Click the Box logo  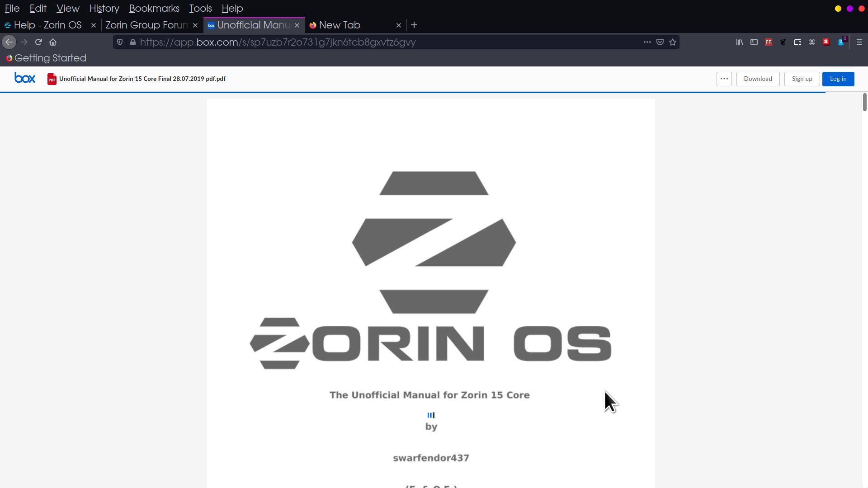25,78
